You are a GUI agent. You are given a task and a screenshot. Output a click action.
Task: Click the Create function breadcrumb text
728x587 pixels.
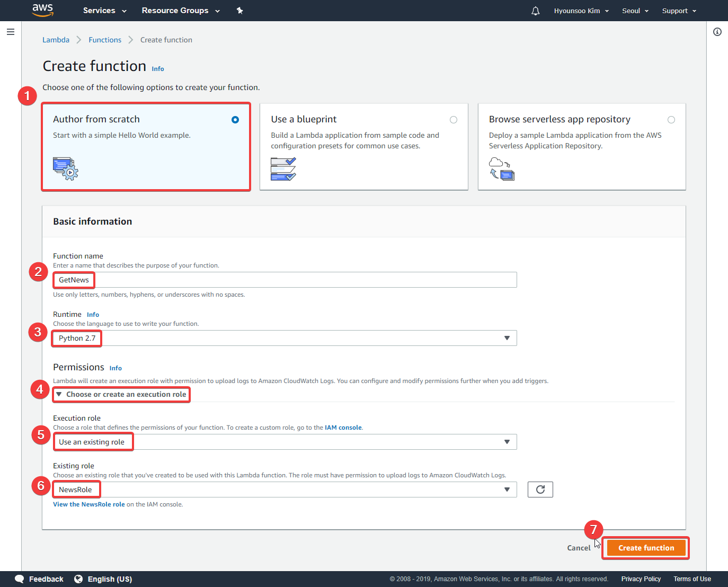click(166, 40)
